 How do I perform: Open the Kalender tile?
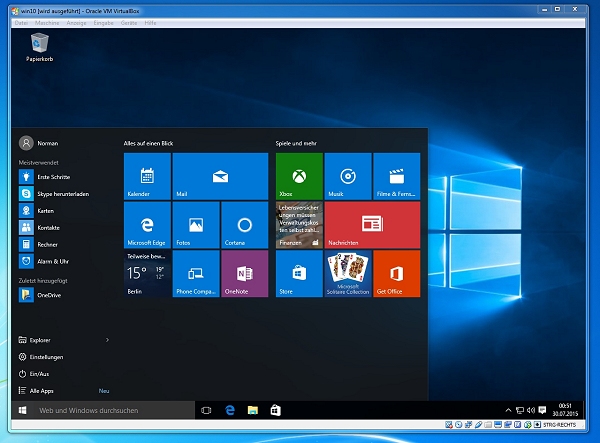(x=147, y=176)
